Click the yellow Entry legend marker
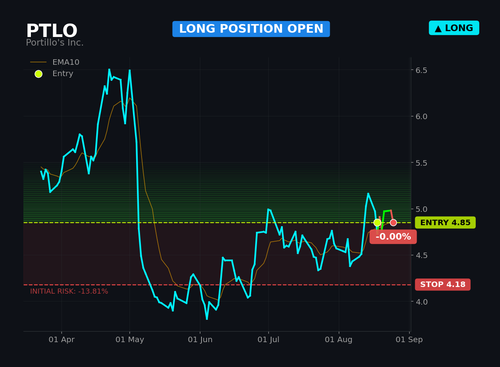 pos(39,74)
